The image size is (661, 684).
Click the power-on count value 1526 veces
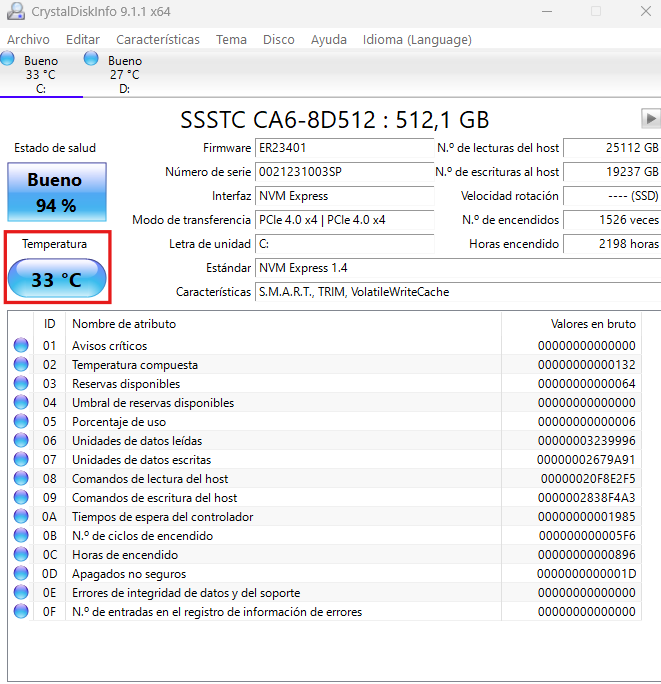click(x=612, y=220)
